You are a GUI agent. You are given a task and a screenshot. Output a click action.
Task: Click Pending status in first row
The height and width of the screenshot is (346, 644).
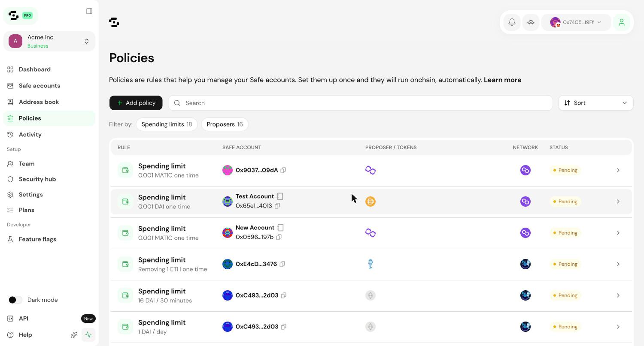(x=565, y=170)
